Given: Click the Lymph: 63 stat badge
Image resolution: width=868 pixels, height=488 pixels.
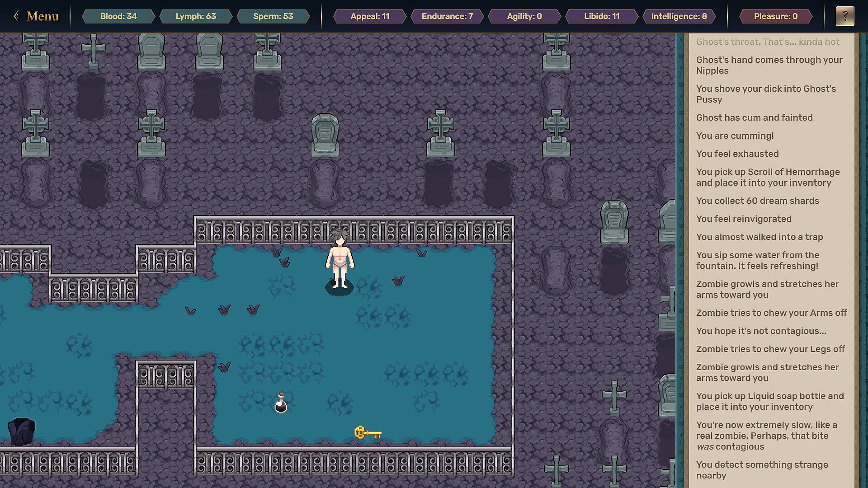Looking at the screenshot, I should click(196, 16).
